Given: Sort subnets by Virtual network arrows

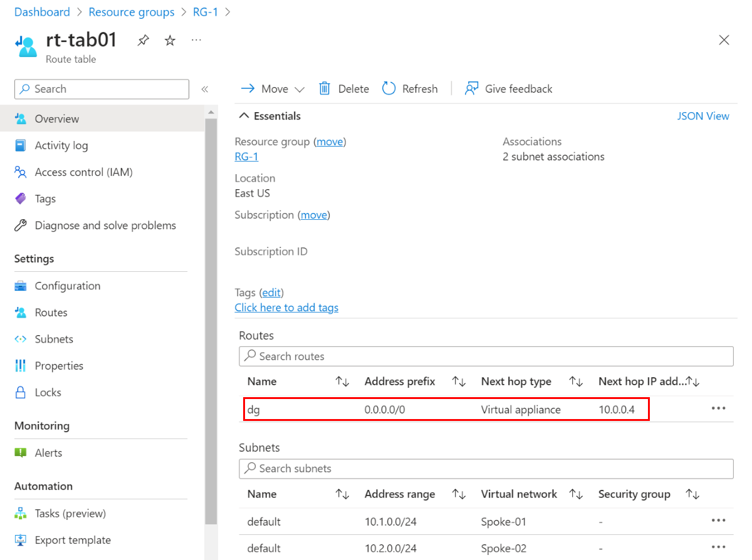Looking at the screenshot, I should [x=576, y=494].
